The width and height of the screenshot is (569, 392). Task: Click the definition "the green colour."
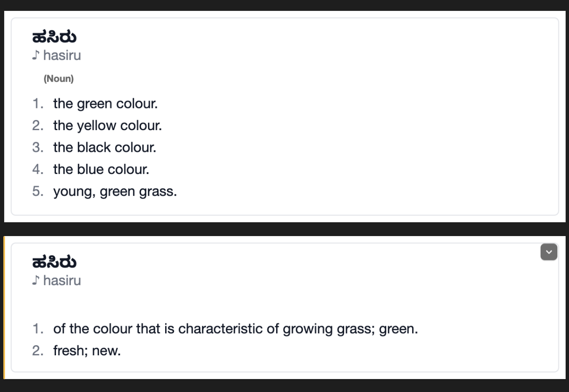click(x=106, y=103)
